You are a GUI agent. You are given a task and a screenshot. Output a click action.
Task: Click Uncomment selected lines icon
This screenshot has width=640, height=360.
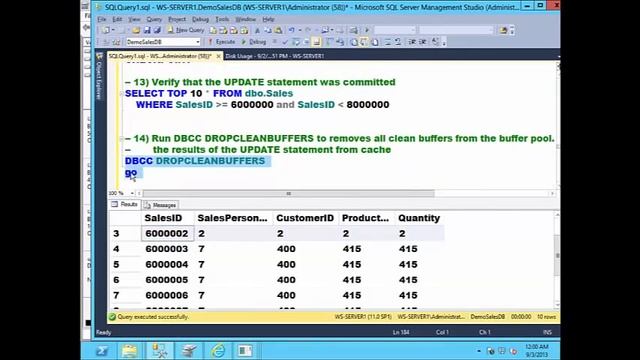(397, 42)
